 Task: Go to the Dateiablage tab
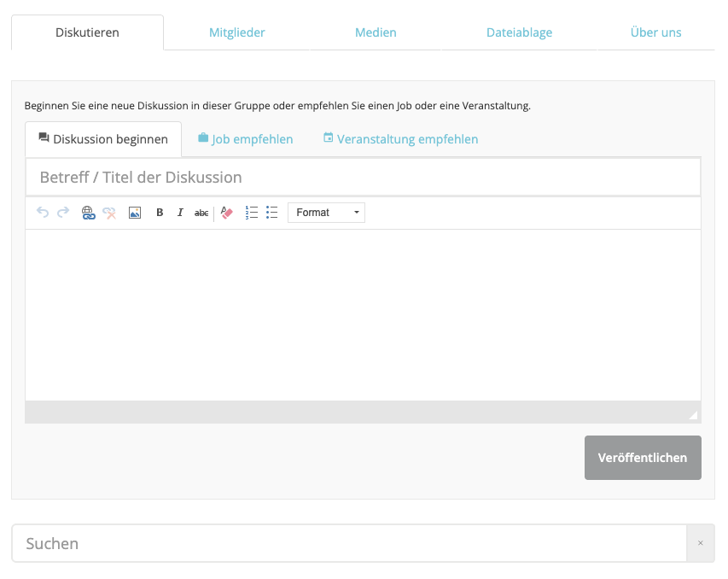click(519, 32)
